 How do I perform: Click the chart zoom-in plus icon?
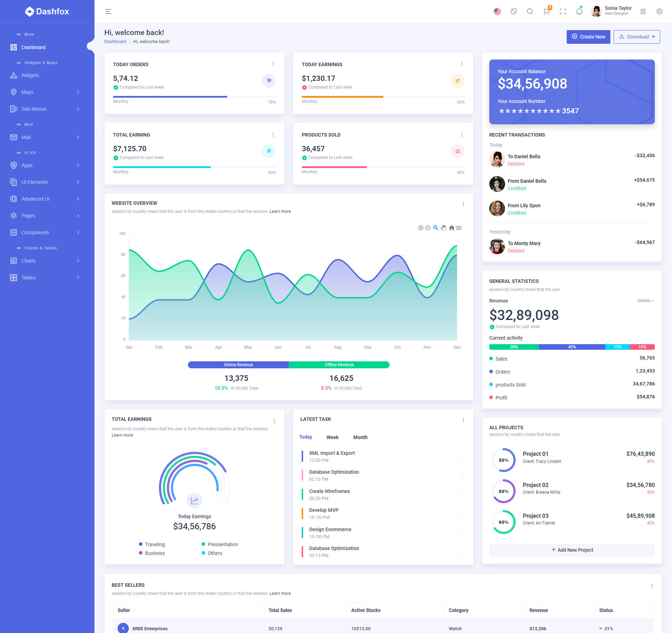[421, 228]
